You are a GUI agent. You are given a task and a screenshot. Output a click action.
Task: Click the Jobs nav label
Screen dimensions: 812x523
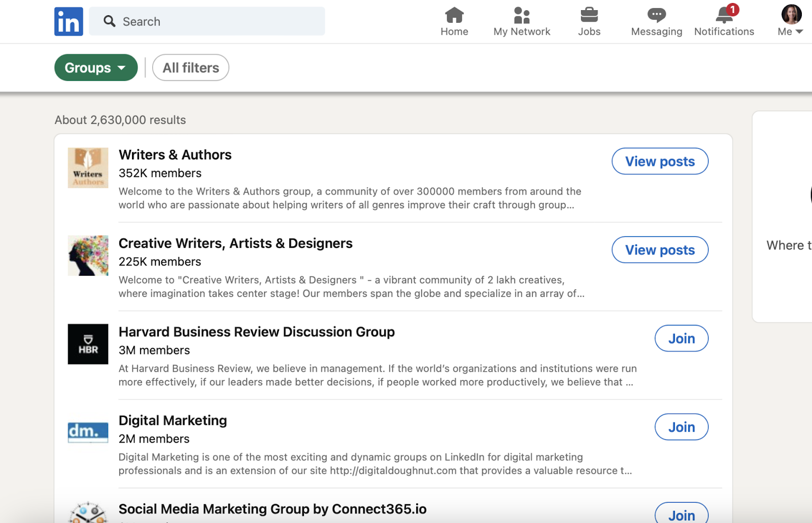point(589,31)
